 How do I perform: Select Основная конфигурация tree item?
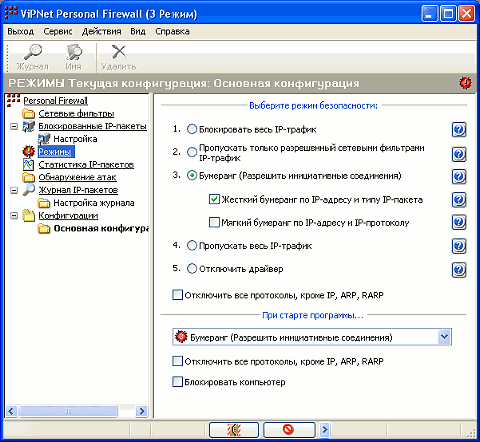pyautogui.click(x=101, y=229)
